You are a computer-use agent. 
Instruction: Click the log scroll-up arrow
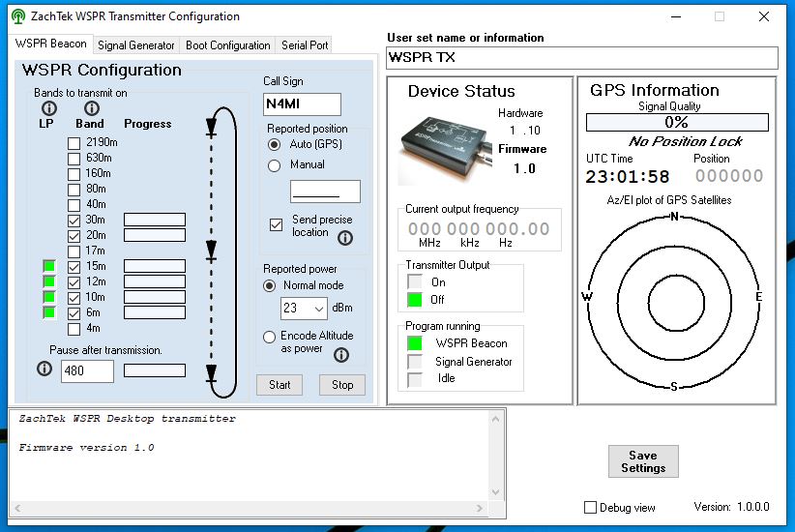pos(496,419)
